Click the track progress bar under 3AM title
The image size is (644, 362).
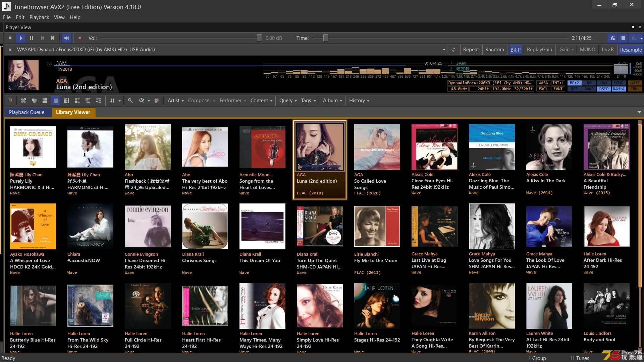[x=231, y=66]
